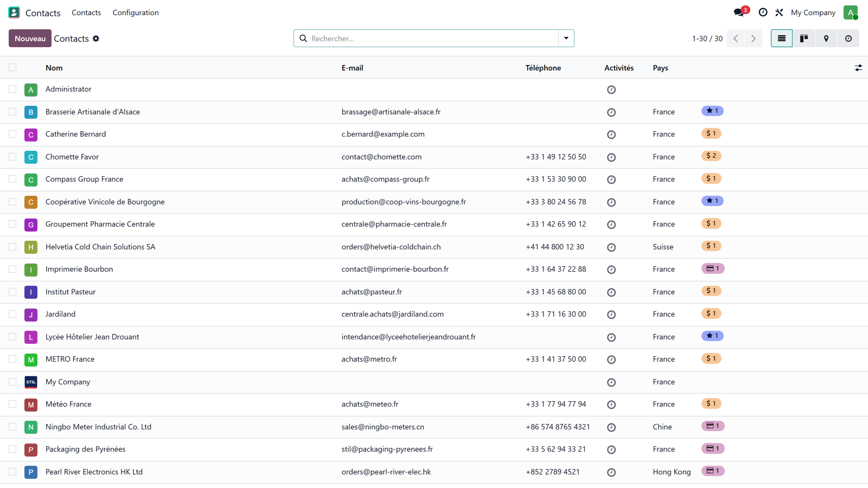Open the activities clock in top bar
This screenshot has height=488, width=868.
coord(763,12)
